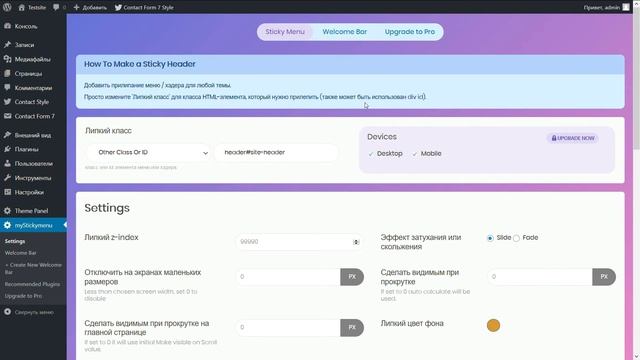Click the homepage scroll visibility input
640x360 pixels.
pos(288,327)
